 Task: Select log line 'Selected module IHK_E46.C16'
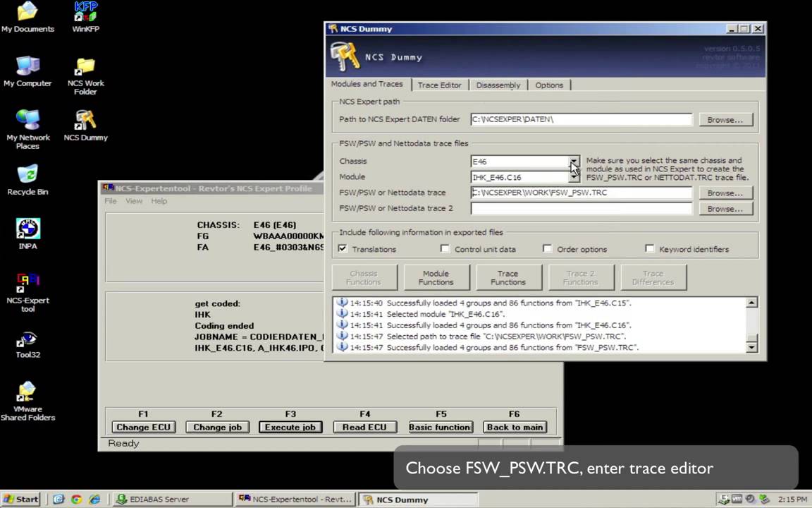pos(426,314)
